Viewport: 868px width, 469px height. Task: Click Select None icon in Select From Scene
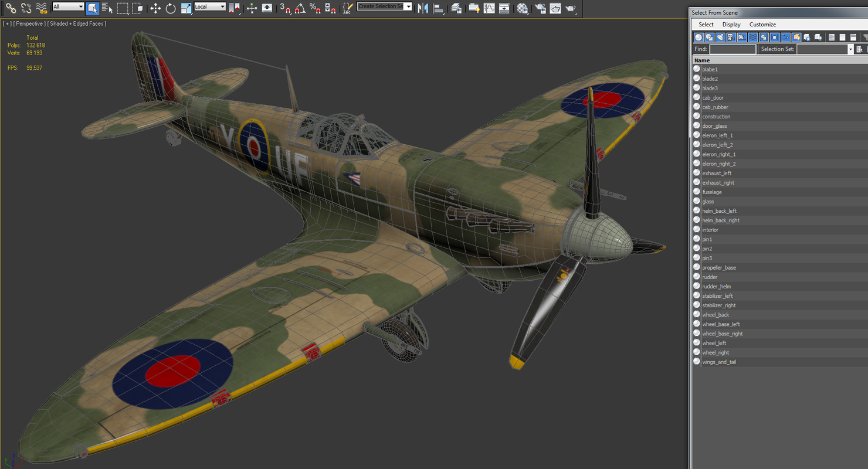842,37
